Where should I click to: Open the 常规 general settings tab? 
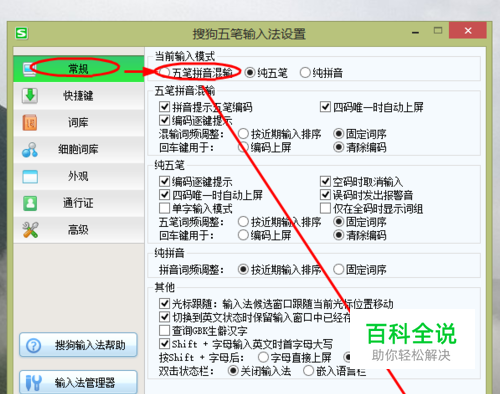[x=79, y=69]
